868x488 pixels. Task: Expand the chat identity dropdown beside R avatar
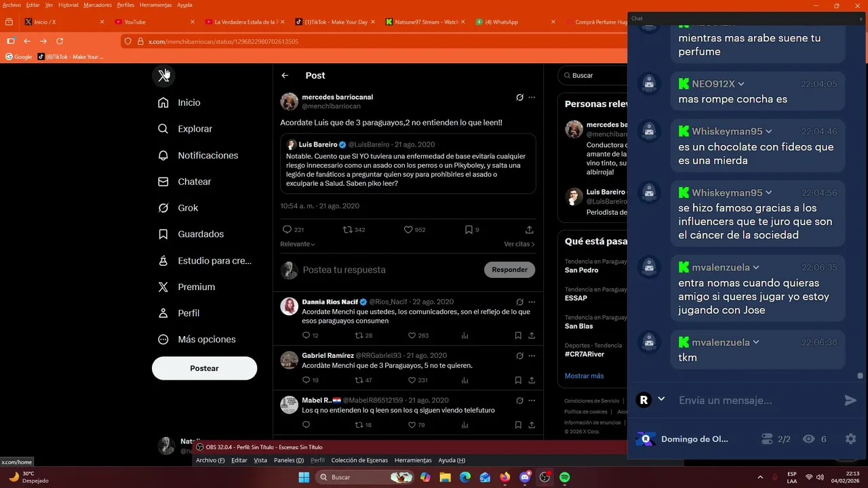point(661,399)
